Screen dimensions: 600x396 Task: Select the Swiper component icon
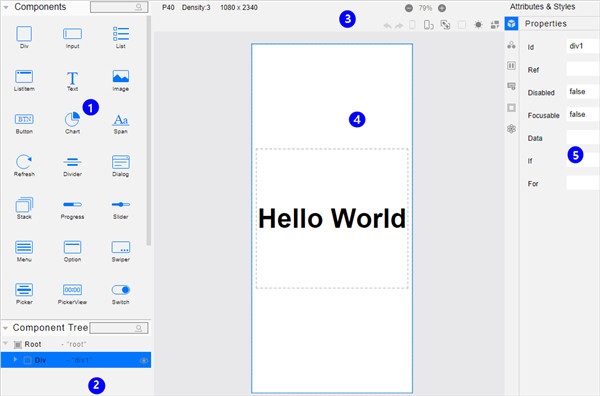click(121, 247)
